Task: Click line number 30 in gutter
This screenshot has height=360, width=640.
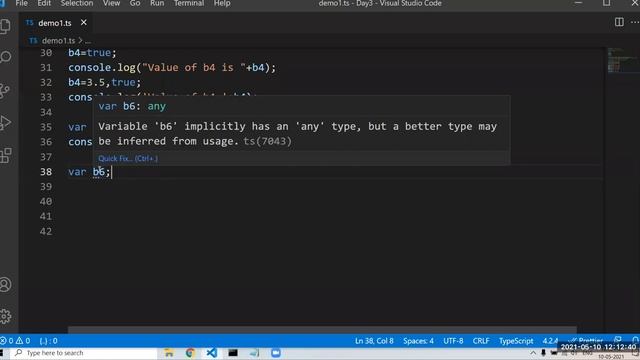Action: [x=46, y=53]
